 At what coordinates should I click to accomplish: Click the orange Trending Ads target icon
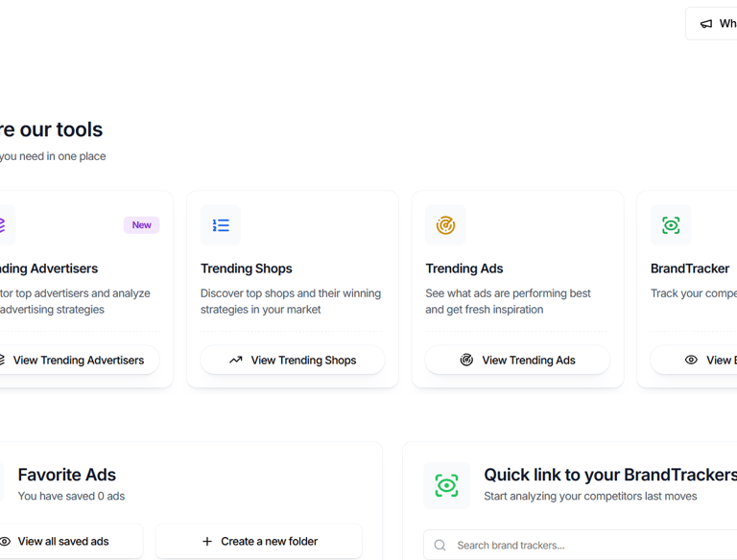click(x=445, y=225)
